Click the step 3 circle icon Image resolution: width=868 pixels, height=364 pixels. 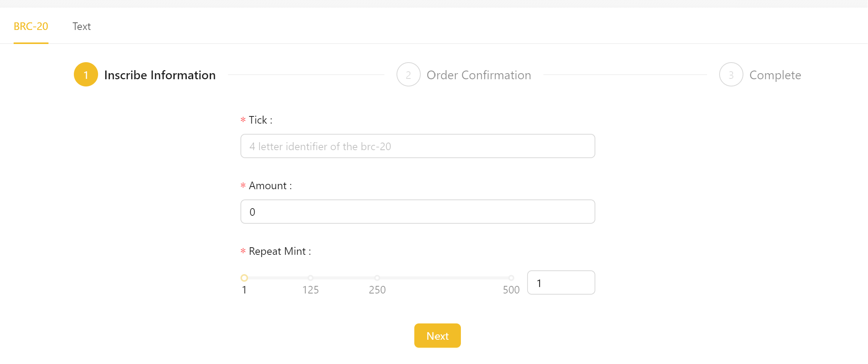click(x=731, y=75)
